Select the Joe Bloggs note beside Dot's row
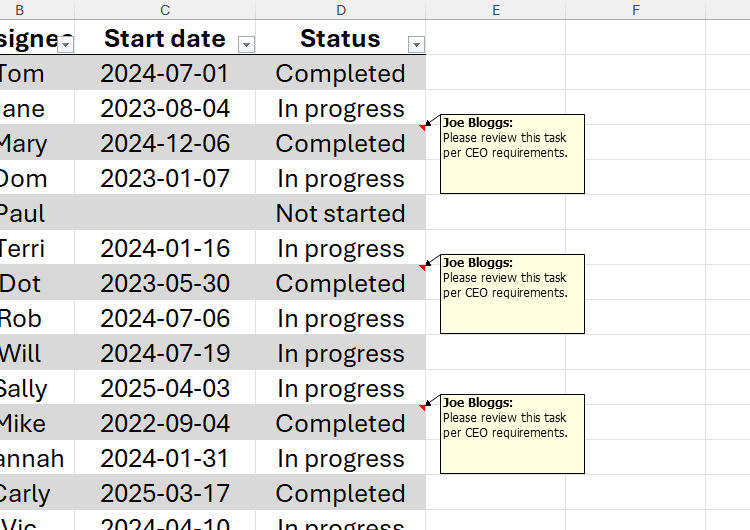This screenshot has width=750, height=530. point(512,294)
